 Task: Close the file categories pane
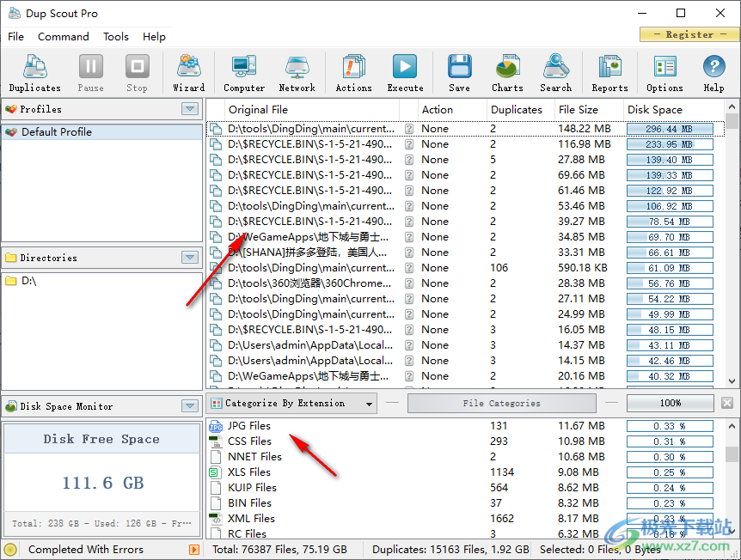click(x=727, y=403)
